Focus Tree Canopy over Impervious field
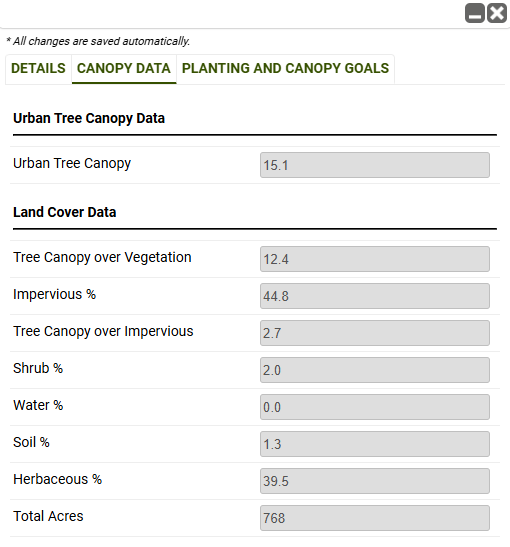The width and height of the screenshot is (510, 547). [x=375, y=333]
